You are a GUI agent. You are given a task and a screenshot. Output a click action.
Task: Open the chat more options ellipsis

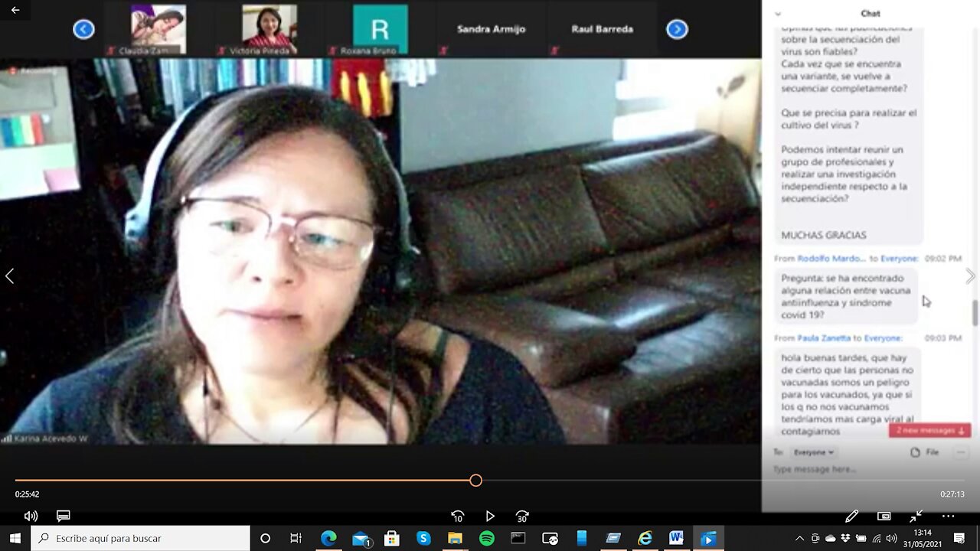click(961, 452)
